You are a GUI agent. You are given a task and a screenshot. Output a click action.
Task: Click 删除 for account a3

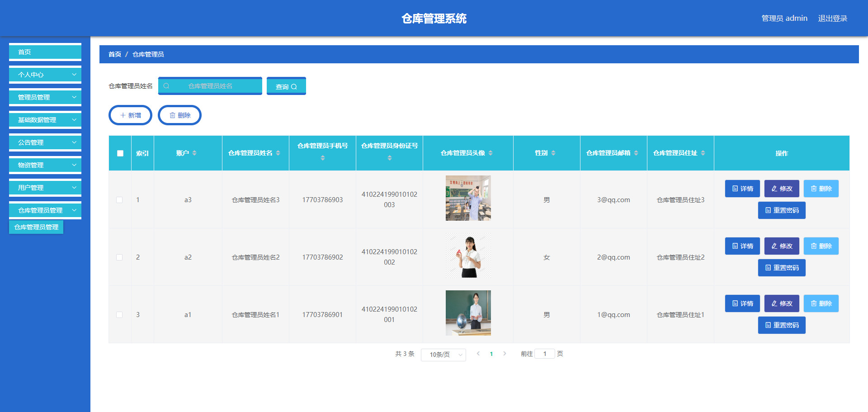821,189
